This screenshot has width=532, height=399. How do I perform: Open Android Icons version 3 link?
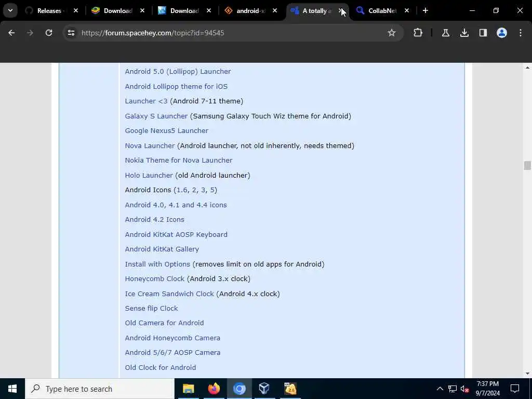(x=203, y=190)
